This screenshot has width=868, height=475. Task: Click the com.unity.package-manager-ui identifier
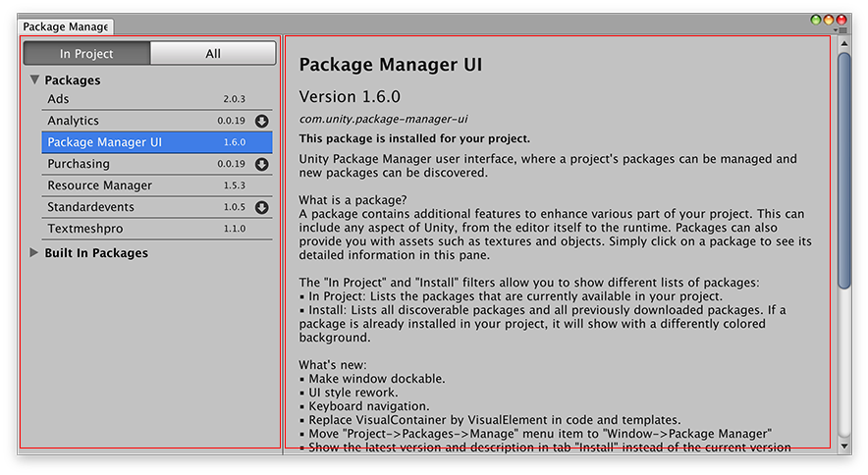[383, 119]
